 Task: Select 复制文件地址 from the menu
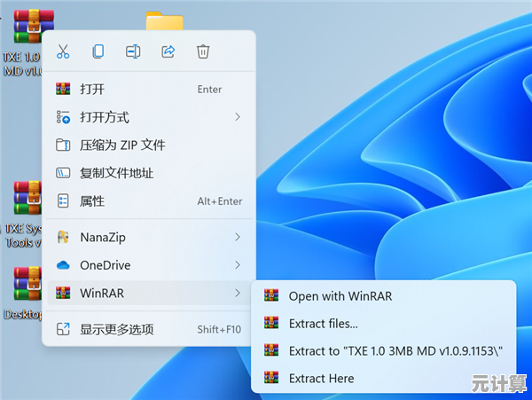click(116, 173)
